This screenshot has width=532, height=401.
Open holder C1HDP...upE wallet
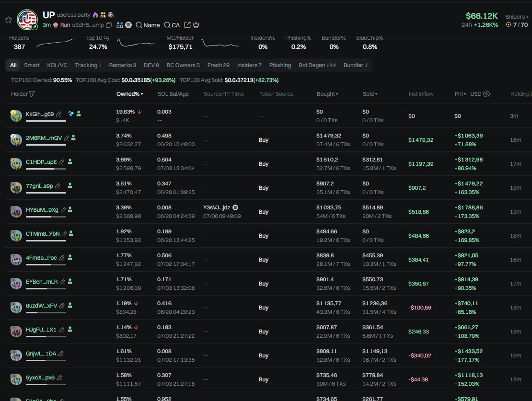click(x=41, y=162)
